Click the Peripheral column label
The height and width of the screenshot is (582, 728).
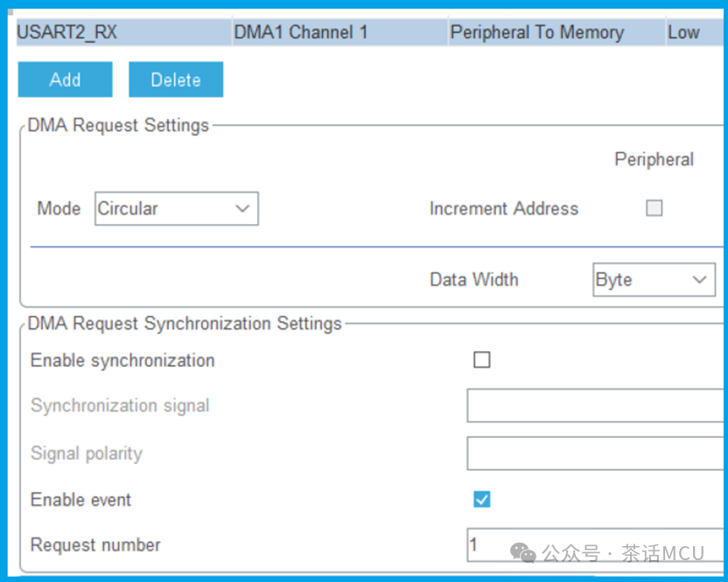point(654,159)
